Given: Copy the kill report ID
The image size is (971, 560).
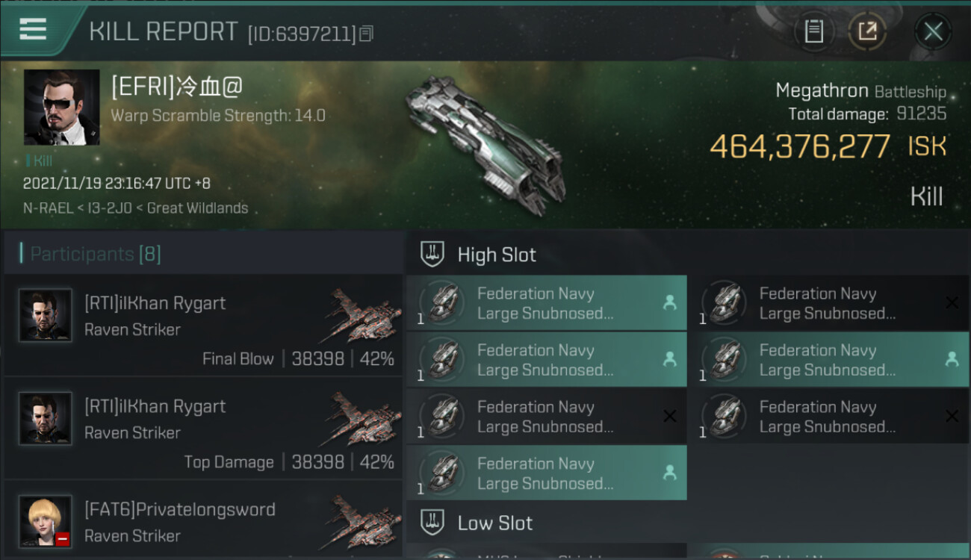Looking at the screenshot, I should [x=367, y=34].
